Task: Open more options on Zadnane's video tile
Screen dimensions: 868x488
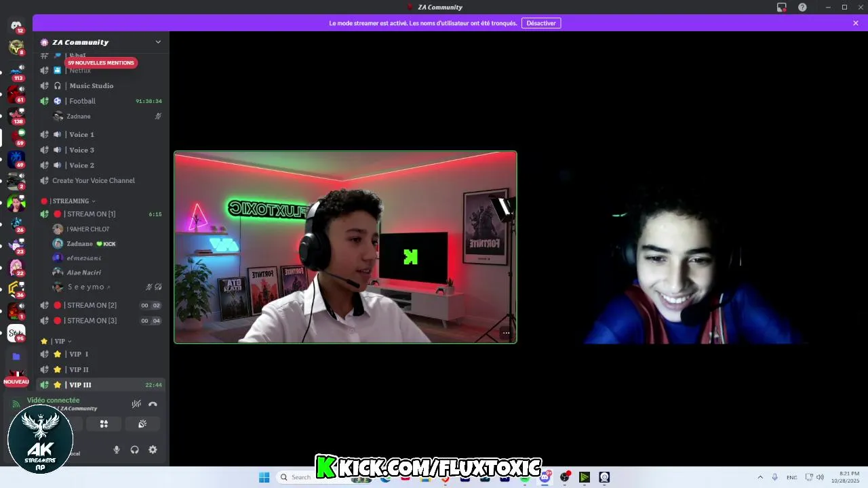Action: click(x=506, y=333)
